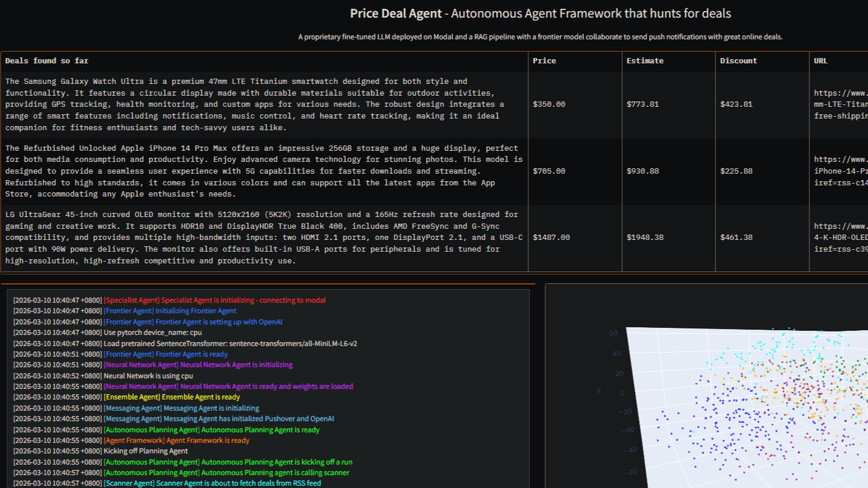This screenshot has width=868, height=488.
Task: Click the "Estimate" column header
Action: [668, 61]
